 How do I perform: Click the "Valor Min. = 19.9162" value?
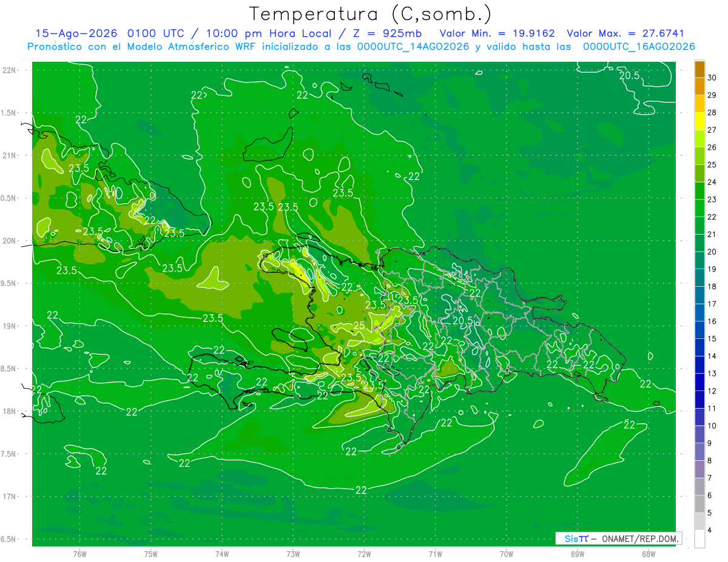(x=497, y=33)
